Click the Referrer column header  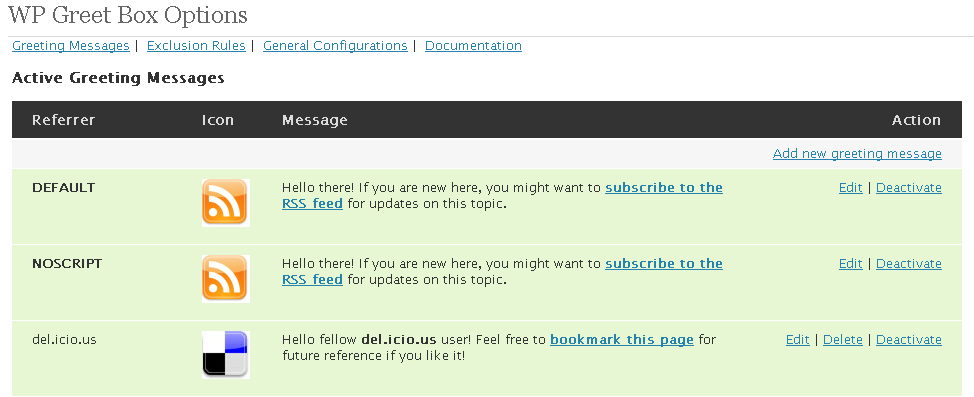click(63, 120)
